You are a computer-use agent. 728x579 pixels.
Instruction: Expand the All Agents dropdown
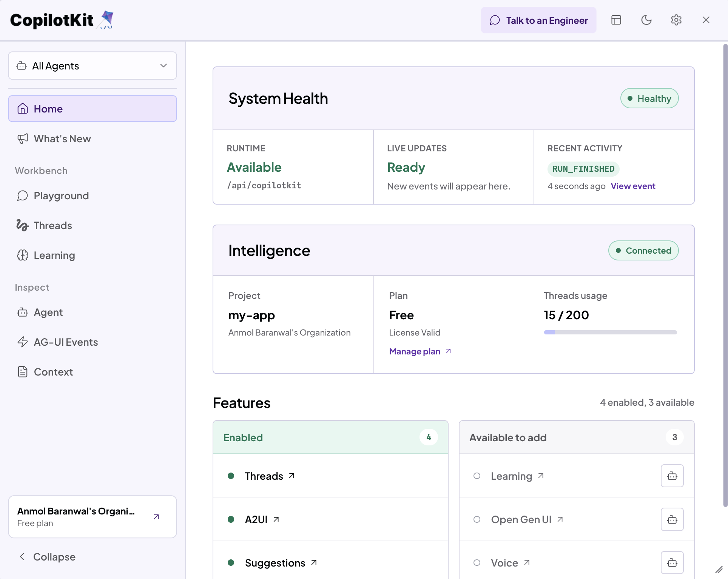(x=93, y=66)
